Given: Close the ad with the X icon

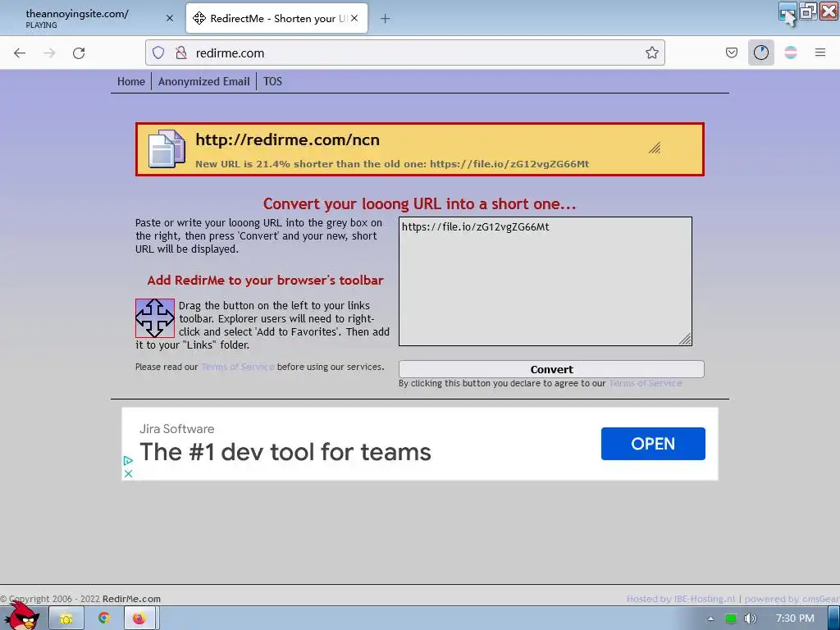Looking at the screenshot, I should click(x=128, y=473).
